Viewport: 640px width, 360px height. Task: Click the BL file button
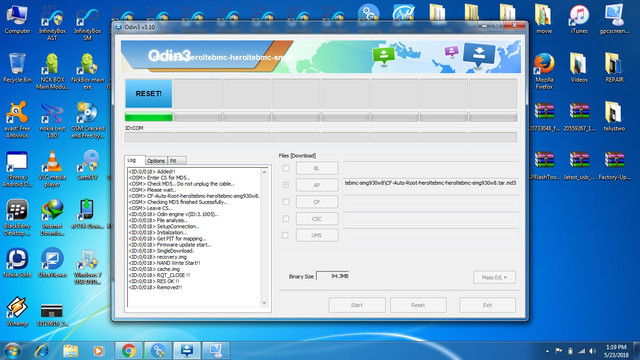(x=317, y=168)
